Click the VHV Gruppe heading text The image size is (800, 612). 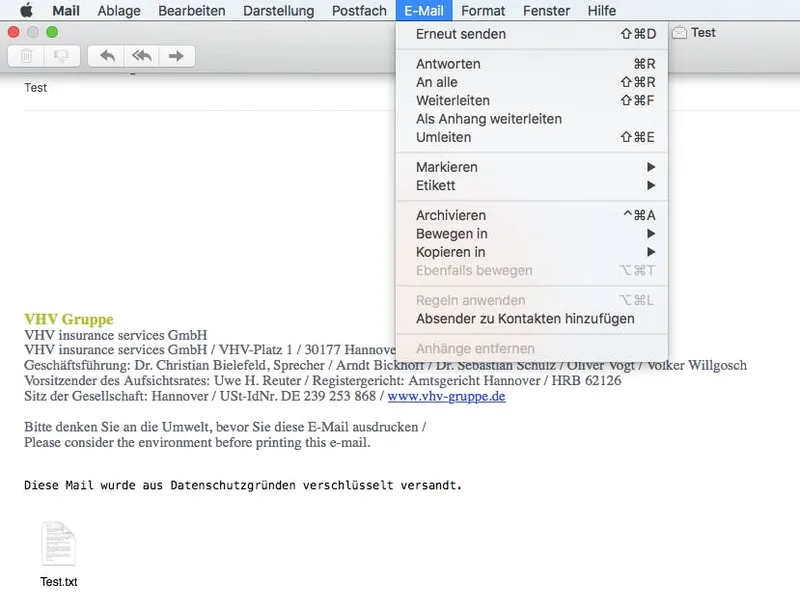[69, 319]
